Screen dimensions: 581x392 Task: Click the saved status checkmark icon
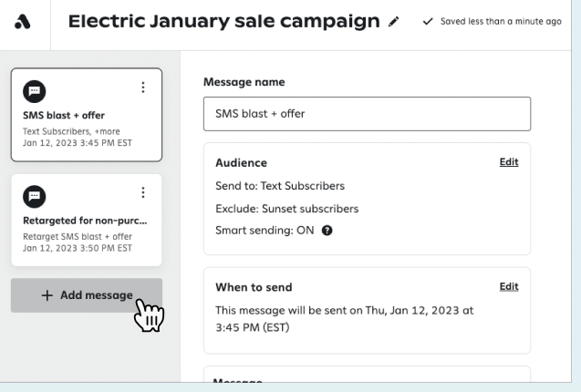pos(429,21)
